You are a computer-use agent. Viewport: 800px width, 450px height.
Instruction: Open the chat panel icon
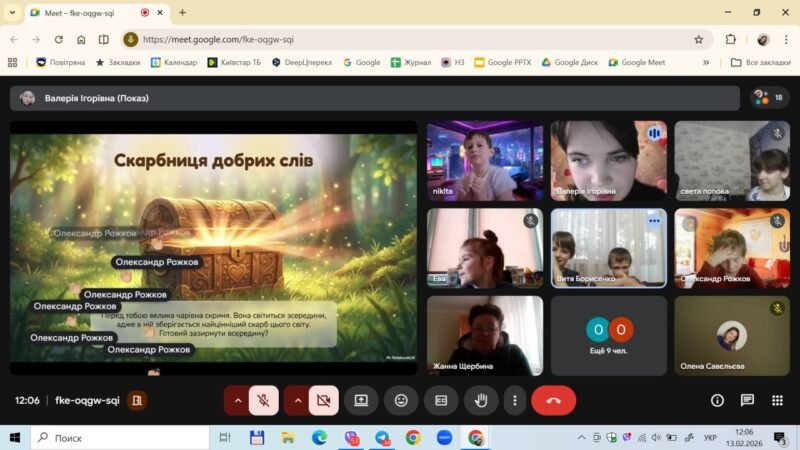(747, 400)
